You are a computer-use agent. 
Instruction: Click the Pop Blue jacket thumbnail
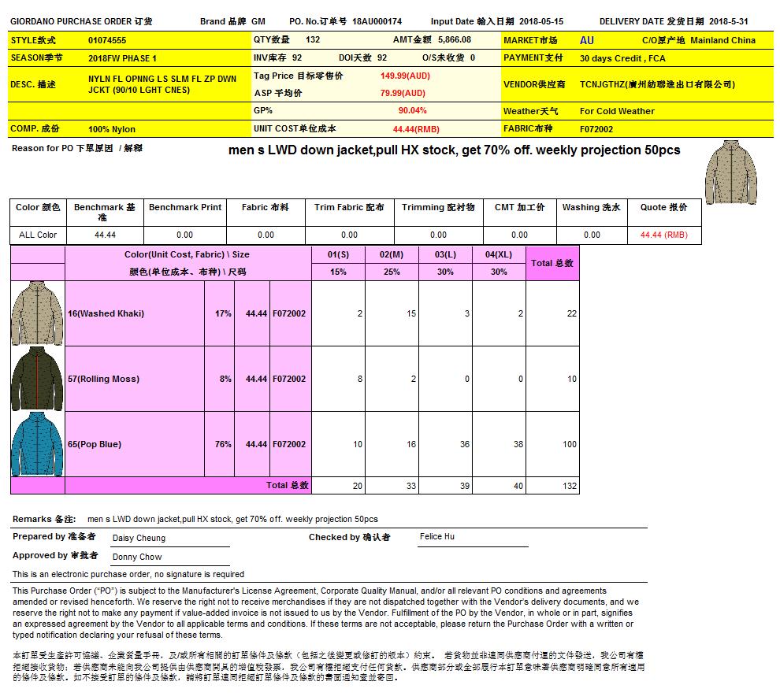click(37, 444)
